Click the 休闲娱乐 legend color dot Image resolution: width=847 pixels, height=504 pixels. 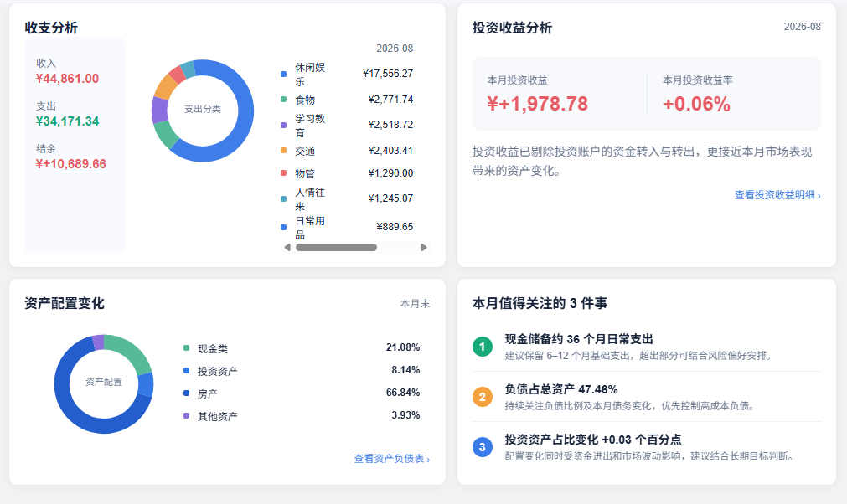point(284,74)
